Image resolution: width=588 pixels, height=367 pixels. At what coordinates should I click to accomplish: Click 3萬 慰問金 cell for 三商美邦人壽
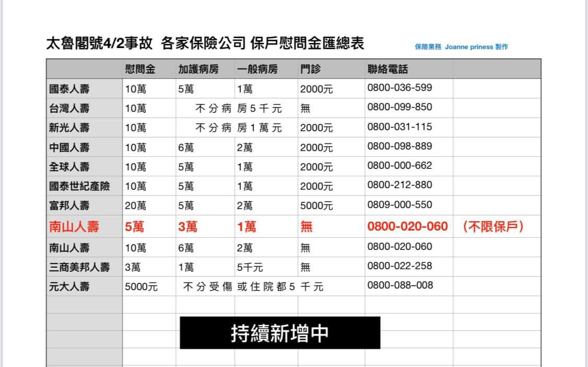click(133, 267)
